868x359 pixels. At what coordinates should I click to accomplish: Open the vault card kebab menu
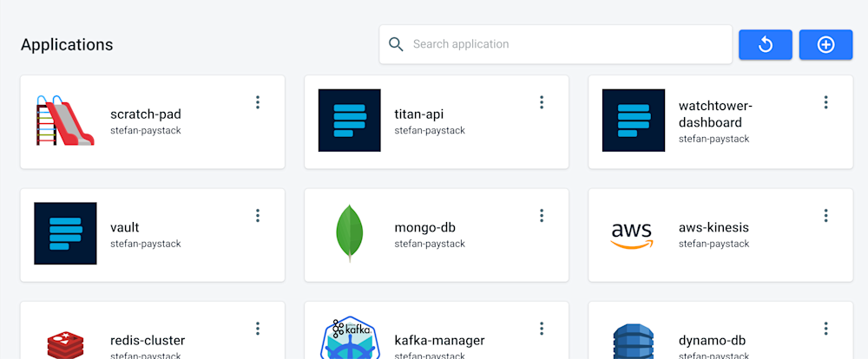point(258,216)
